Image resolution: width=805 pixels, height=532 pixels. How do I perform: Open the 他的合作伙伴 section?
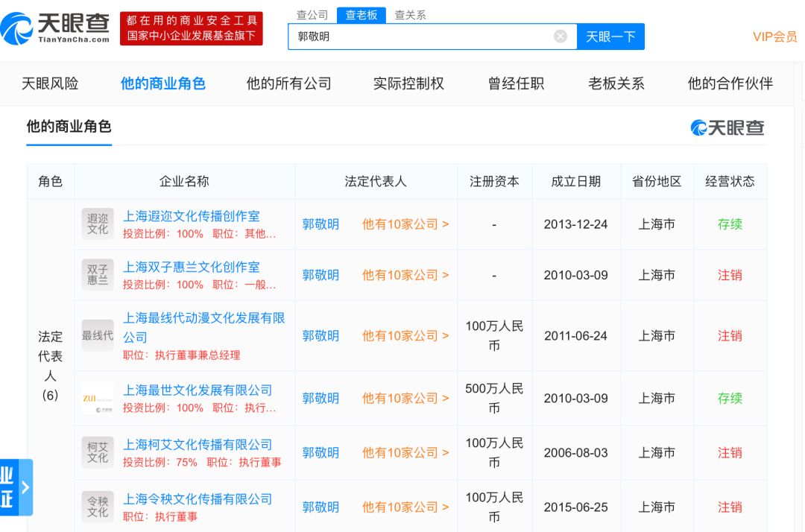click(x=730, y=83)
